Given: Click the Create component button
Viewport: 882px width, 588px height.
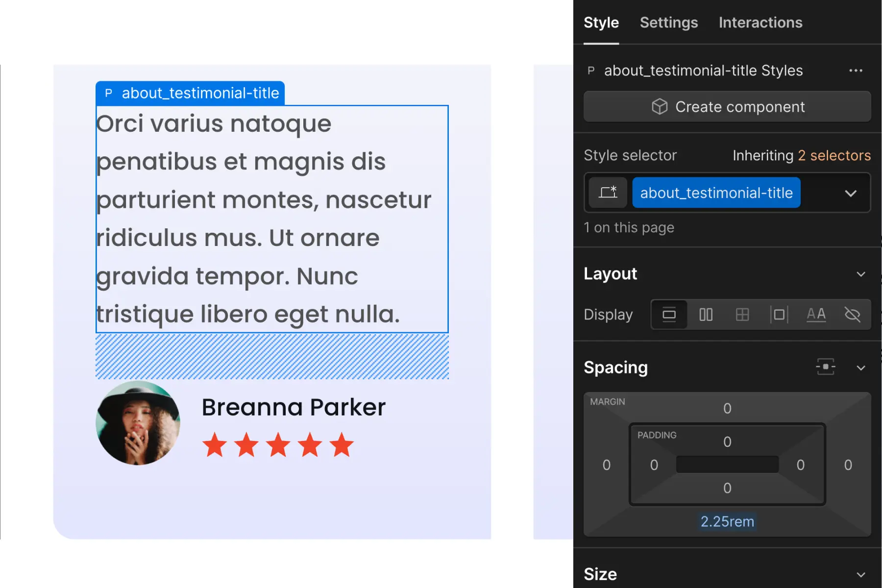Looking at the screenshot, I should click(x=727, y=106).
